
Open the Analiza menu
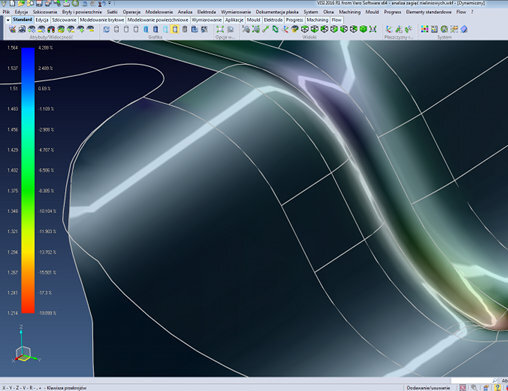point(185,12)
